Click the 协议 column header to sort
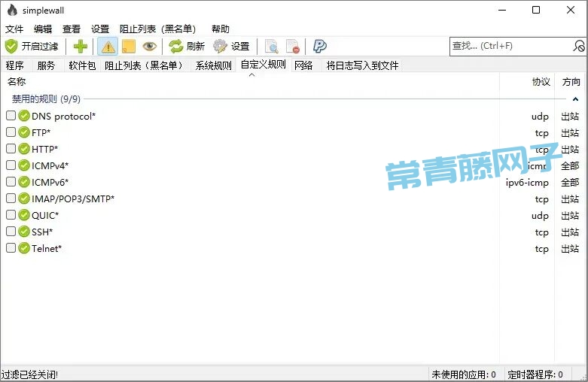 [541, 82]
